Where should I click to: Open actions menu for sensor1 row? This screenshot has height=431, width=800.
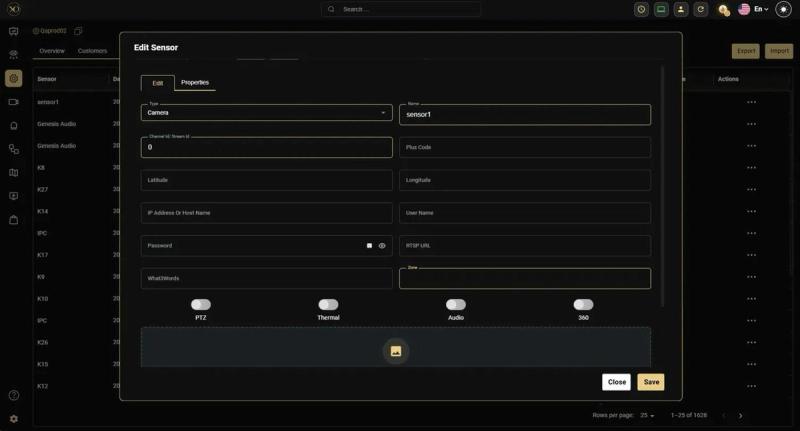[752, 102]
